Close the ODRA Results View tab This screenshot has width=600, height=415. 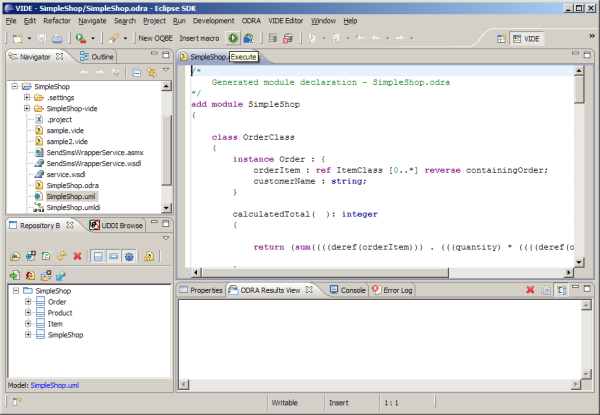309,290
